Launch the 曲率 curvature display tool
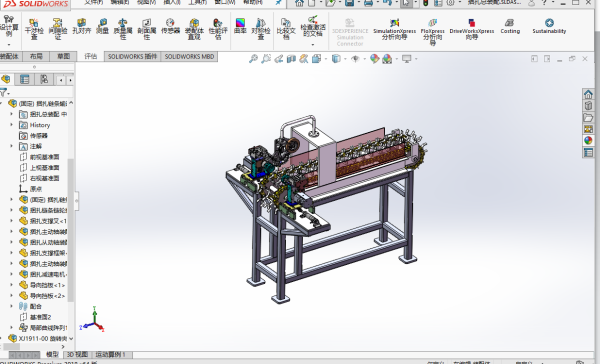The width and height of the screenshot is (600, 364). click(240, 26)
